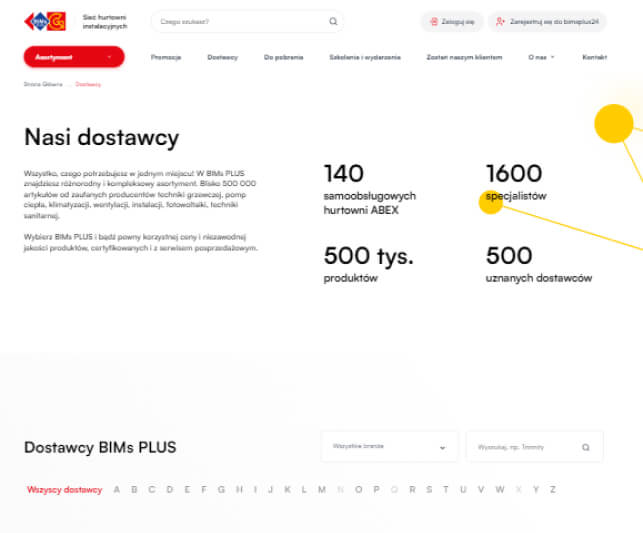Open the Do pobrania menu item
Viewport: 643px width, 533px height.
coord(284,57)
